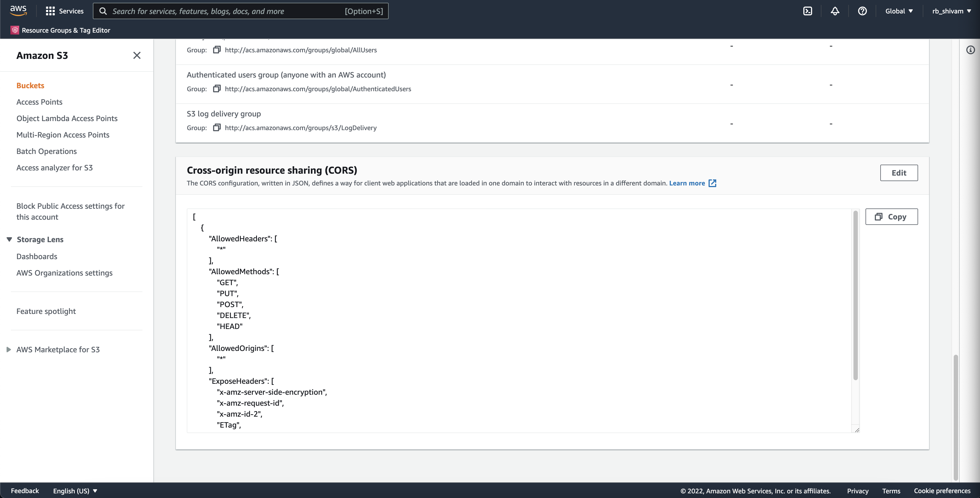Open the rb_shivam account menu
This screenshot has width=980, height=498.
click(952, 11)
